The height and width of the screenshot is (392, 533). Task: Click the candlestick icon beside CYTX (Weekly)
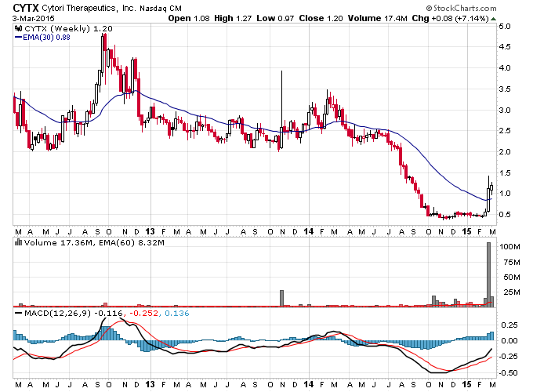click(x=19, y=28)
